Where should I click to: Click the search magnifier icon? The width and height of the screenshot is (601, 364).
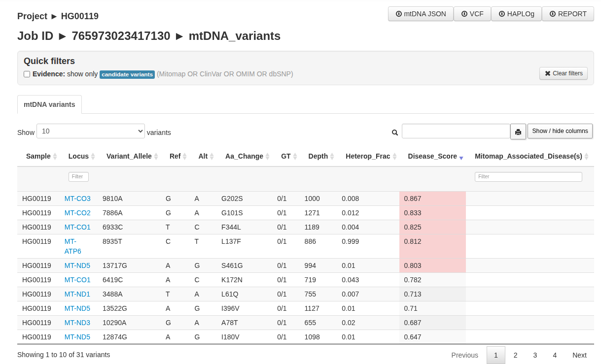[x=395, y=132]
